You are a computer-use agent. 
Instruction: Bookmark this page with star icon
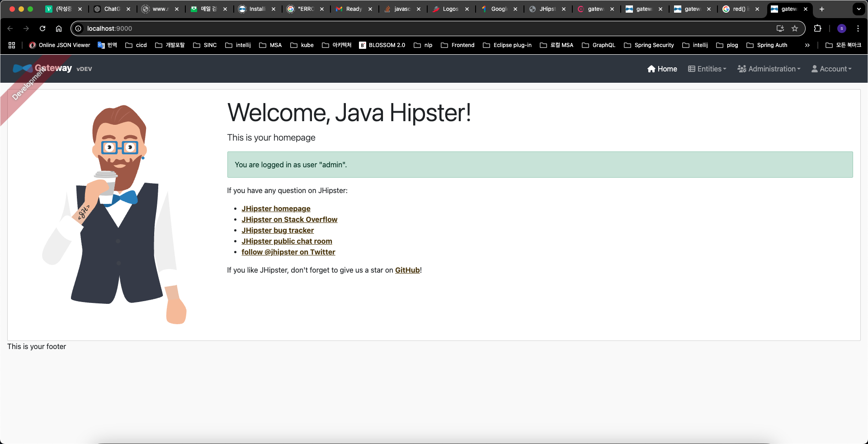click(795, 28)
